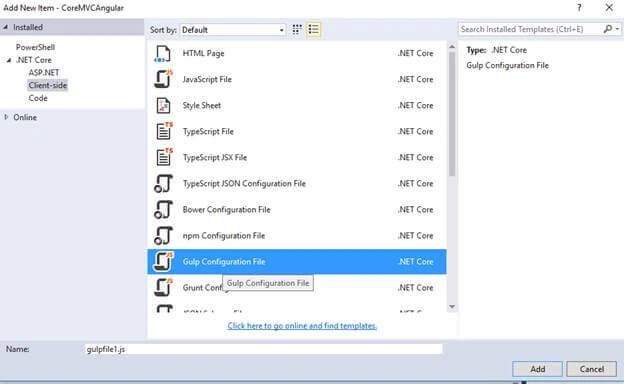
Task: Click the npm Configuration File icon
Action: pos(163,236)
